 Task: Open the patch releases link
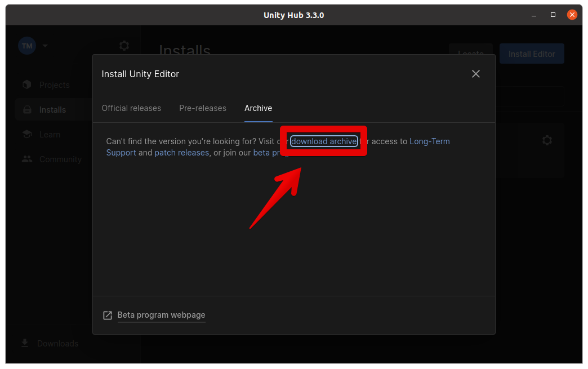[181, 153]
